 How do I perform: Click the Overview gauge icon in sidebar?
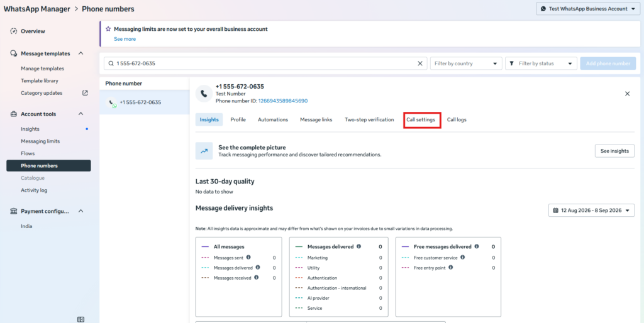pyautogui.click(x=14, y=31)
